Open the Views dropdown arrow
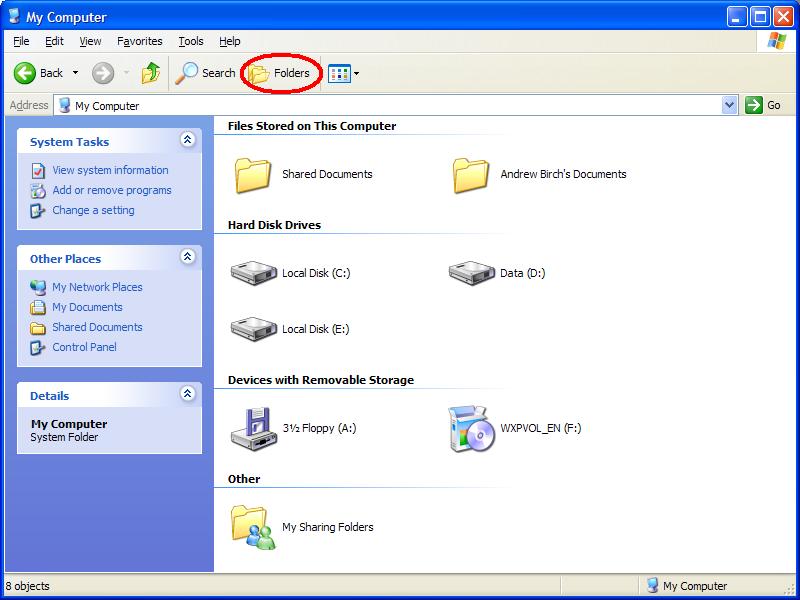This screenshot has height=600, width=800. (357, 73)
